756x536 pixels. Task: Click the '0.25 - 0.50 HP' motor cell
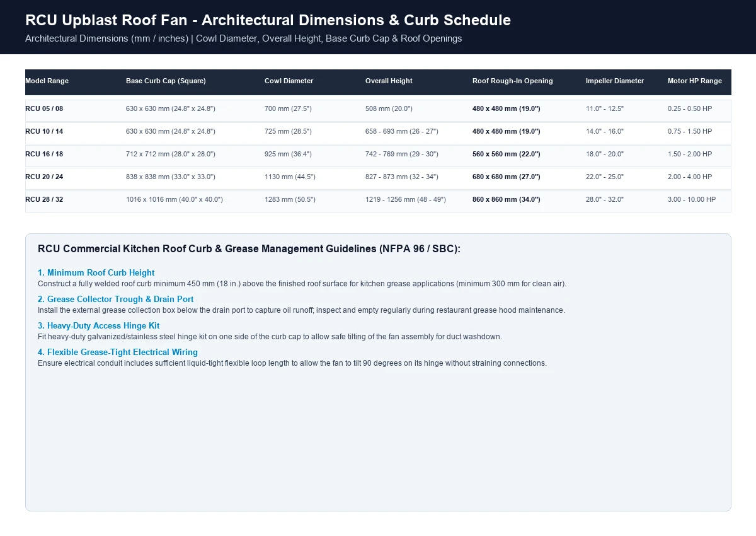coord(690,108)
